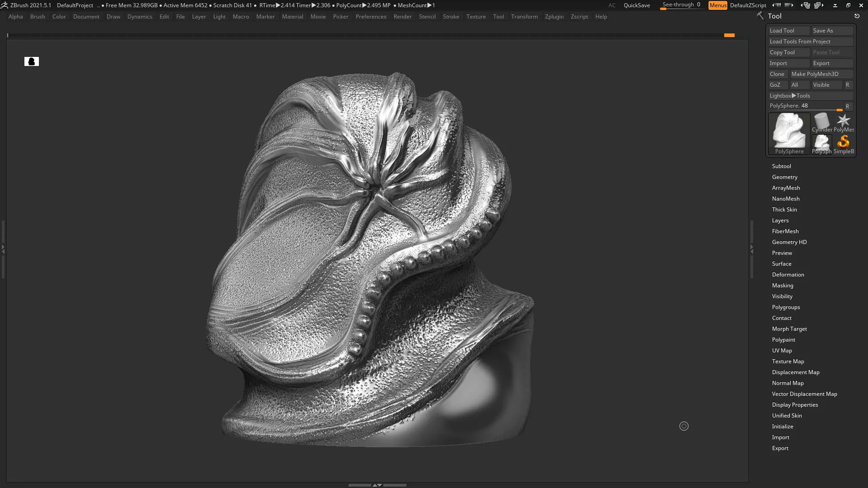This screenshot has width=868, height=488.
Task: Click the Clone button
Action: [778, 74]
